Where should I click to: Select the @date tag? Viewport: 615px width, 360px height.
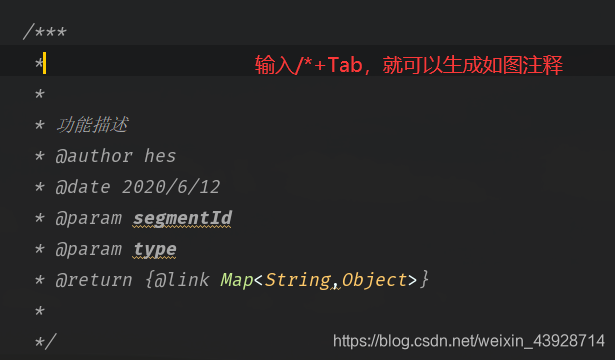83,187
